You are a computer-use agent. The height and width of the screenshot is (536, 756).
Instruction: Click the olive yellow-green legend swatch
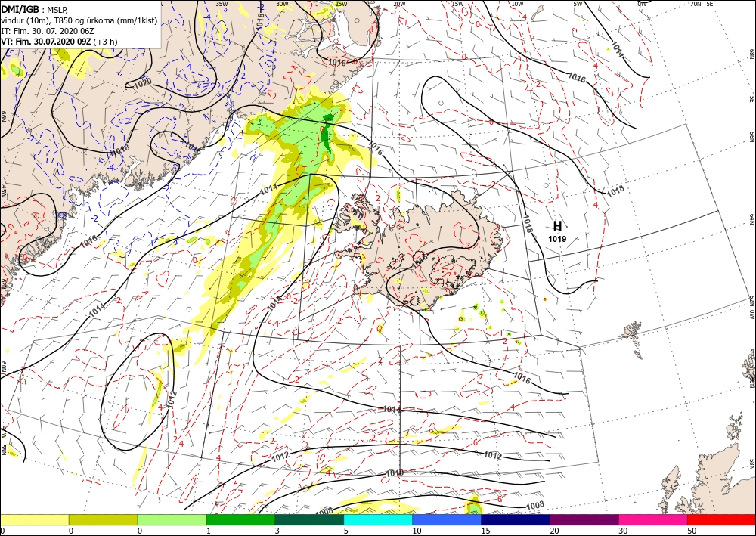(103, 519)
